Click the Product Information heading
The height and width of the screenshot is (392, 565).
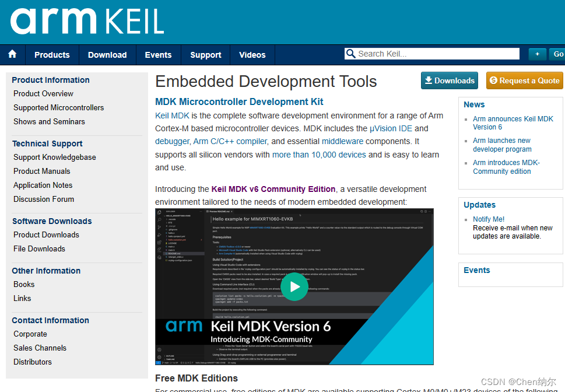coord(51,80)
